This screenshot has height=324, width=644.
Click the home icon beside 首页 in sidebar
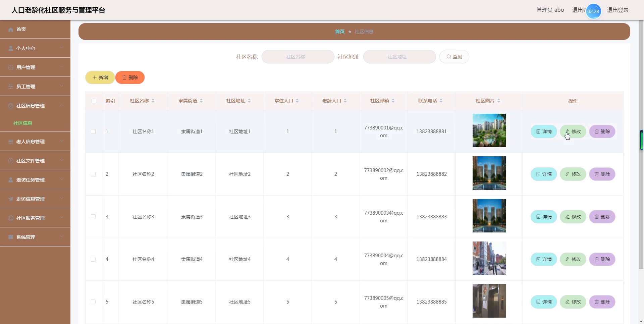pyautogui.click(x=11, y=30)
